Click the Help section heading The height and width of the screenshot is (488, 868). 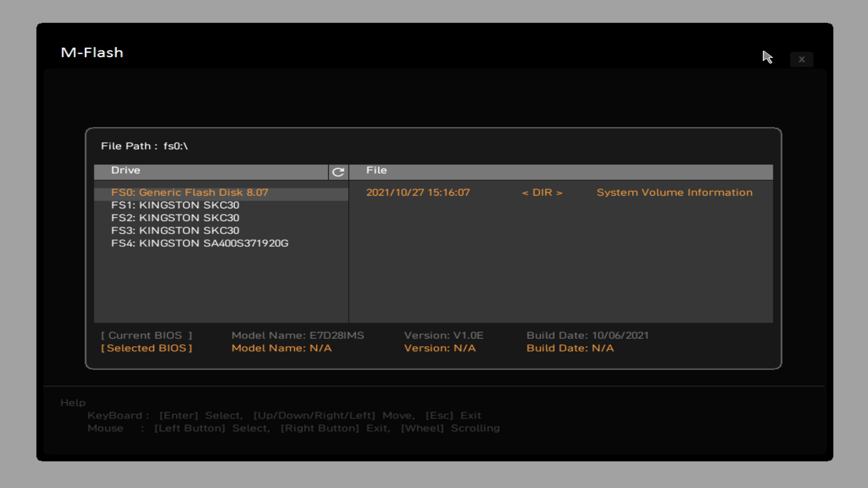pos(73,403)
